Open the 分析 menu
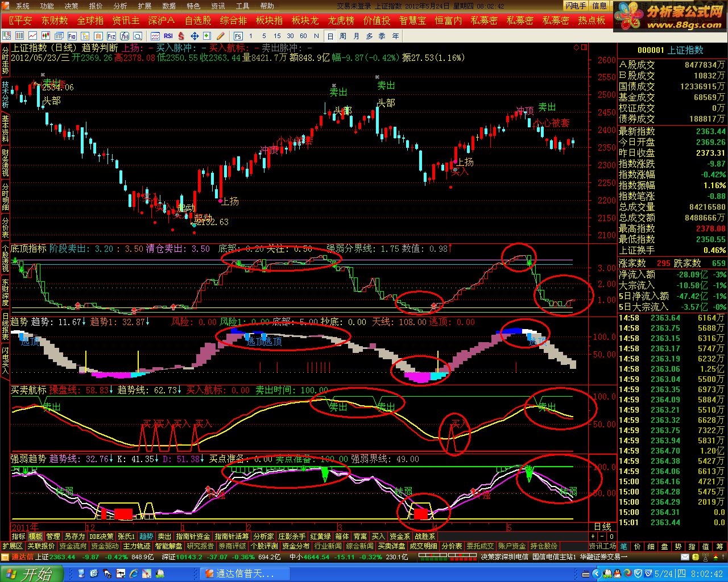 [120, 6]
